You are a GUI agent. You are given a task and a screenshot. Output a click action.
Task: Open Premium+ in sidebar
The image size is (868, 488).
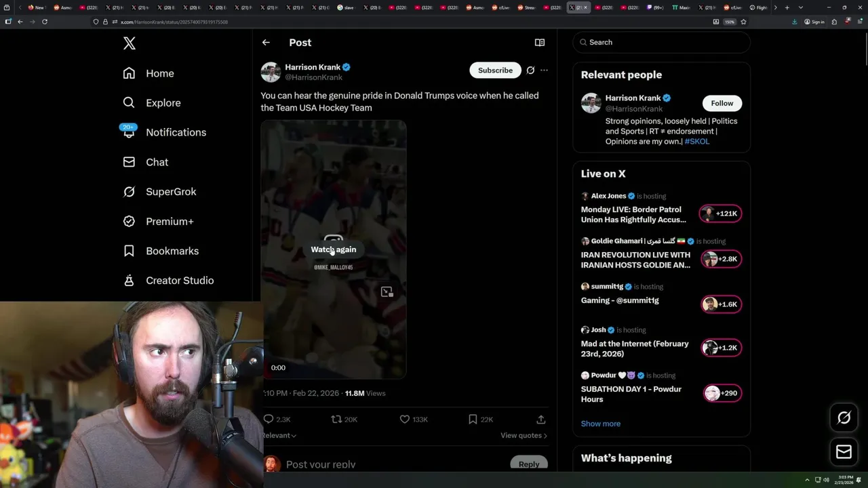(x=158, y=221)
